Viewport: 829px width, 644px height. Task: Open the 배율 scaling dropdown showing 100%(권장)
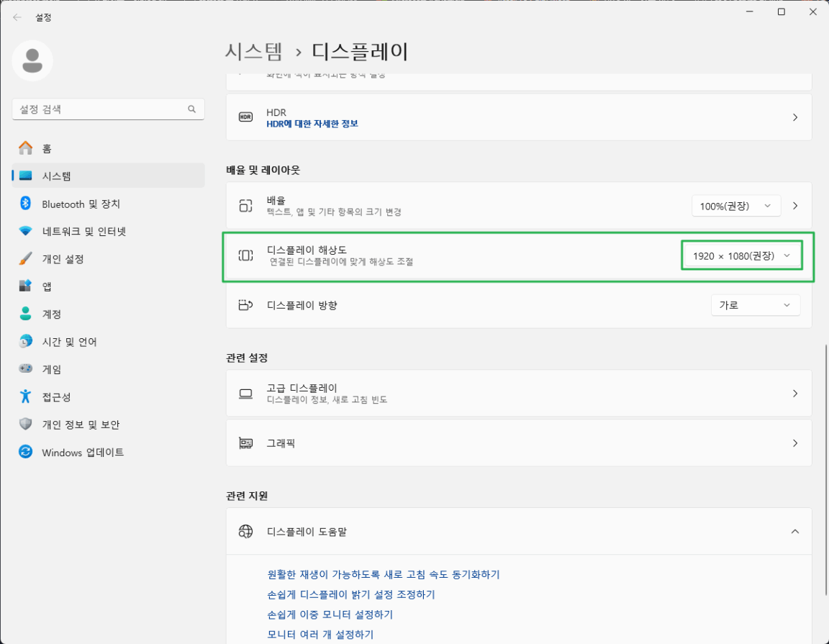coord(735,205)
